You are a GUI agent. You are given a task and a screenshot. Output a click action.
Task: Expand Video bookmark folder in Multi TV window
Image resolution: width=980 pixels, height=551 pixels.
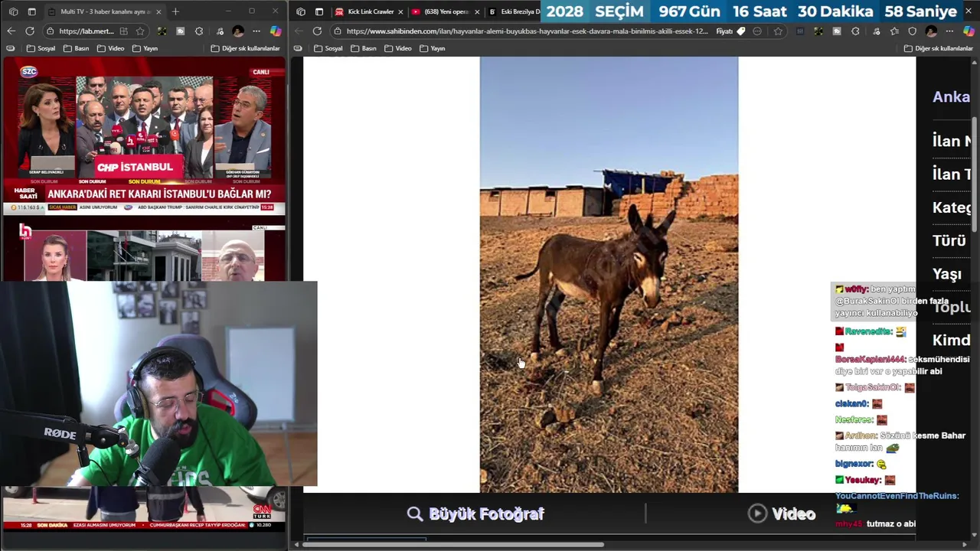(110, 48)
